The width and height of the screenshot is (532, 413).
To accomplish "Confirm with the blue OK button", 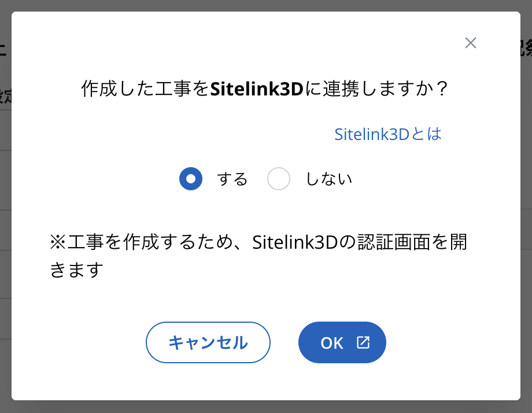I will (x=342, y=342).
